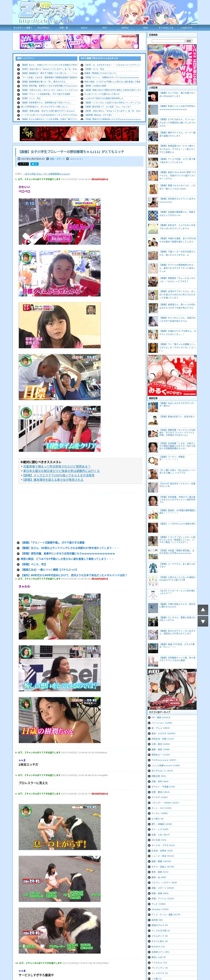Click the arrow icon beside ありがちなこと (913)
Image resolution: width=210 pixels, height=980 pixels.
(x=149, y=771)
